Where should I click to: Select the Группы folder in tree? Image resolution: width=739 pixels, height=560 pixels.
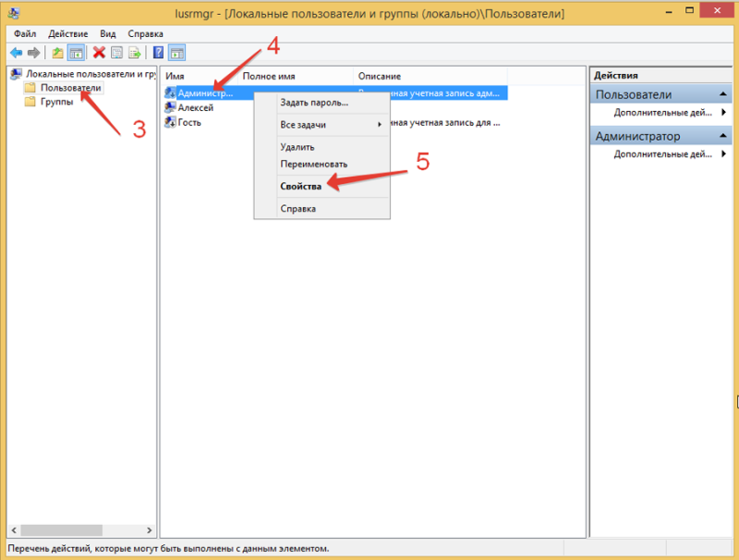[55, 102]
